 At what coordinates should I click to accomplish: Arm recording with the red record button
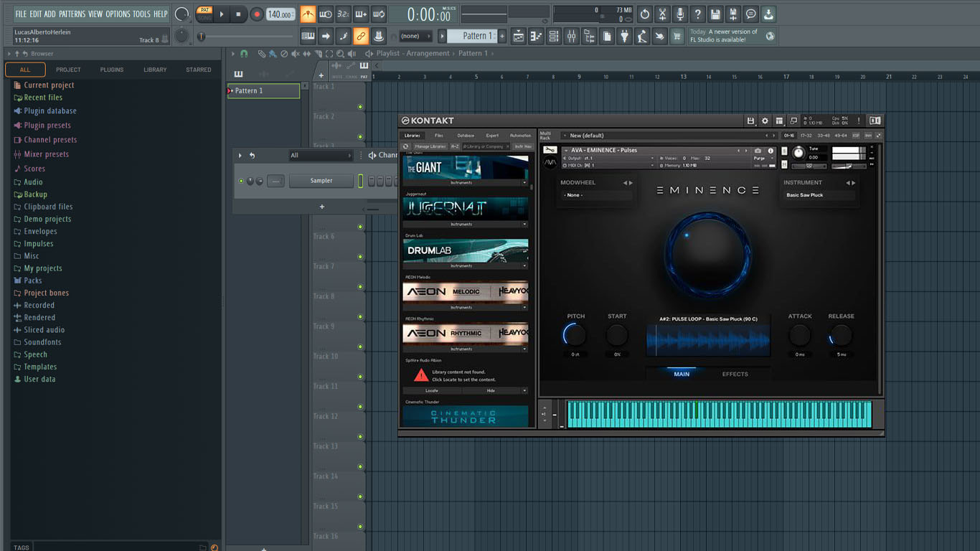tap(257, 14)
